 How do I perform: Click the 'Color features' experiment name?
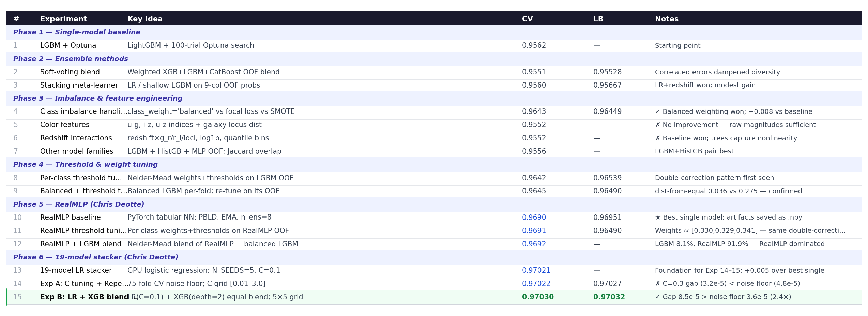coord(65,125)
